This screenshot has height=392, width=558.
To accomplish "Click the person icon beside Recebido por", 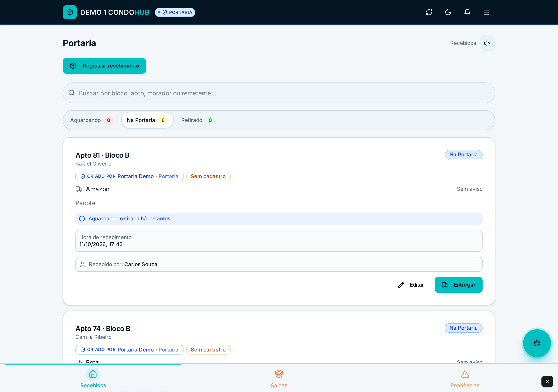I will pos(82,264).
